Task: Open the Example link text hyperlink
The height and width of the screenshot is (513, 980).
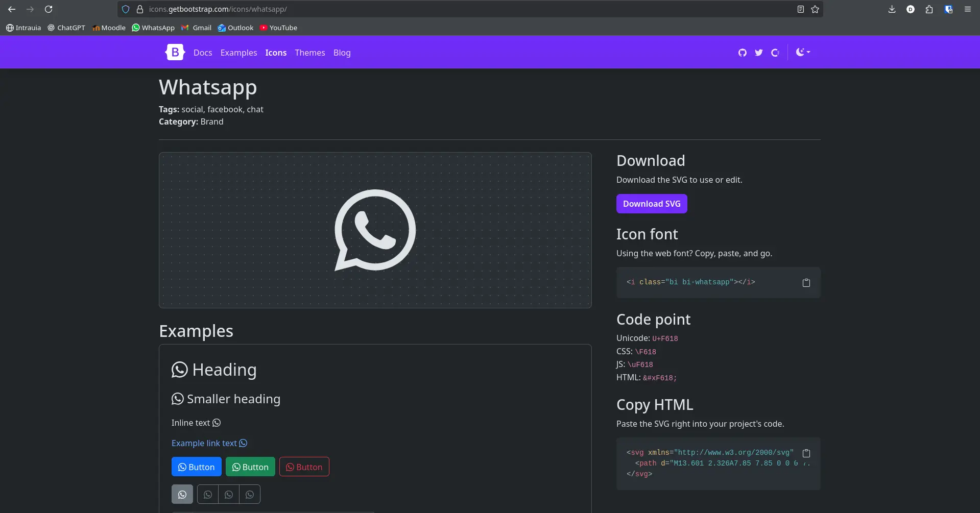Action: (x=204, y=443)
